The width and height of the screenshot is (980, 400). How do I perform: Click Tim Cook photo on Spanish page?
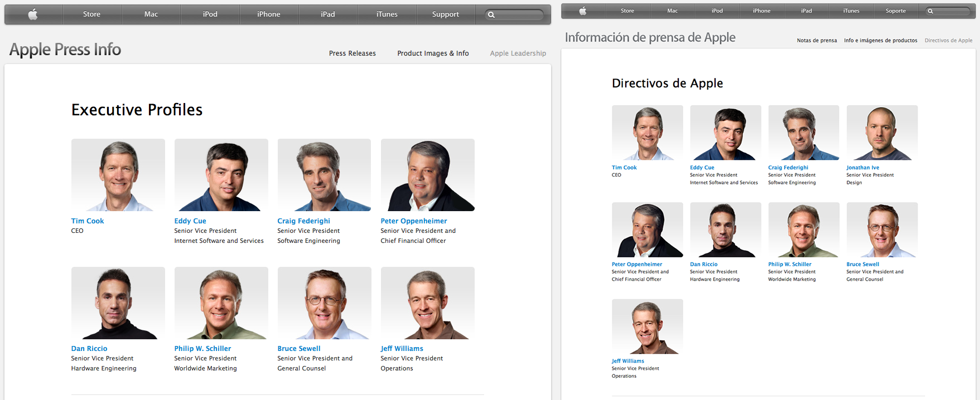(648, 133)
